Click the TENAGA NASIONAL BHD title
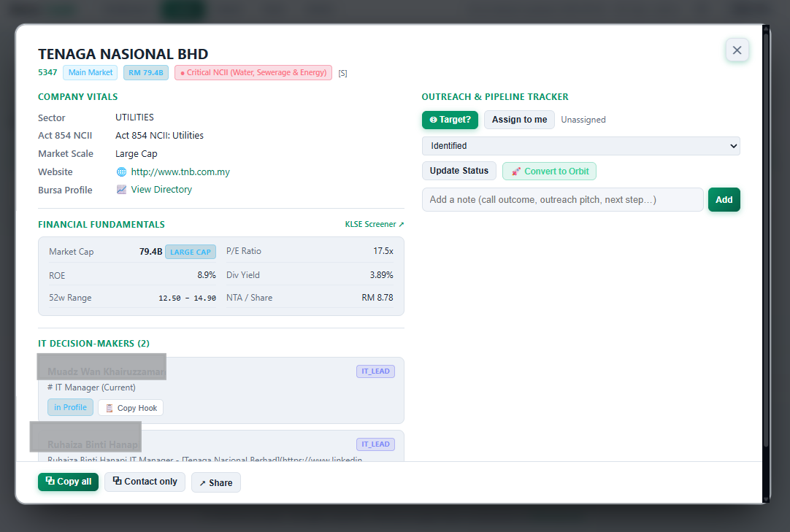790x532 pixels. click(x=123, y=54)
